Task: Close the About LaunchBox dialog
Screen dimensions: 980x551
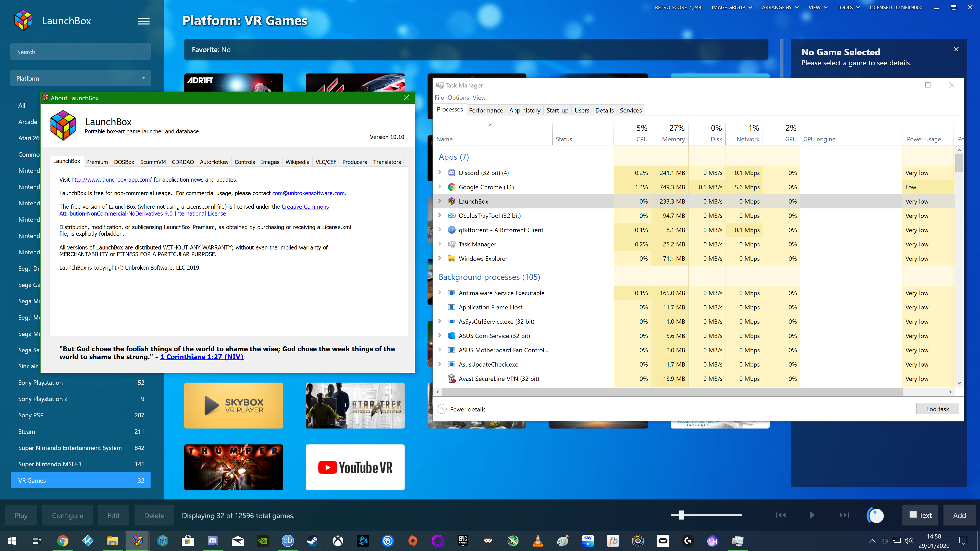Action: click(406, 98)
